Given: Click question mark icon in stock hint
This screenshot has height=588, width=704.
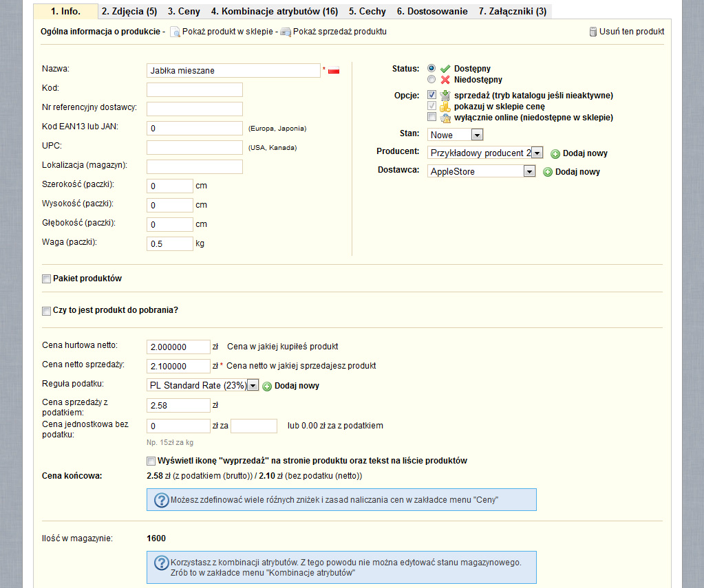Looking at the screenshot, I should point(161,563).
